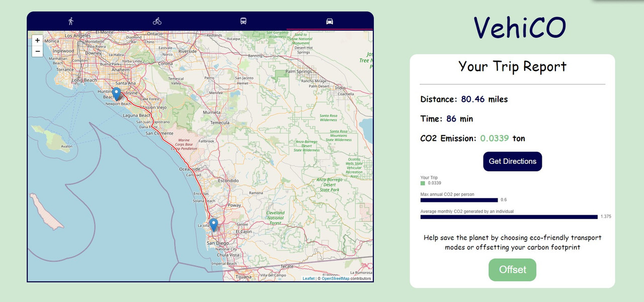The width and height of the screenshot is (644, 302).
Task: Click the green Offset button
Action: 512,270
